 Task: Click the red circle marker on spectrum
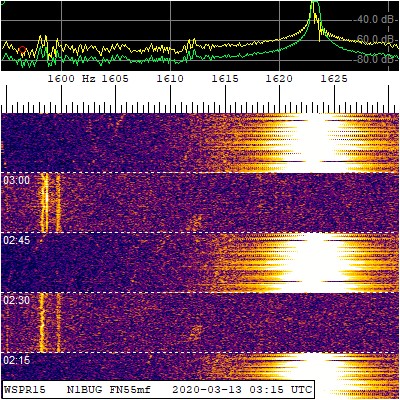22,50
